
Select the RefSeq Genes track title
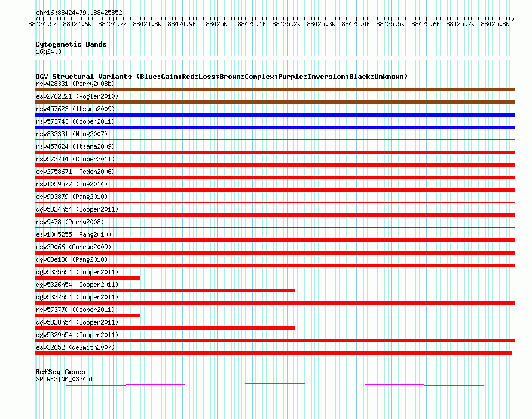coord(60,372)
